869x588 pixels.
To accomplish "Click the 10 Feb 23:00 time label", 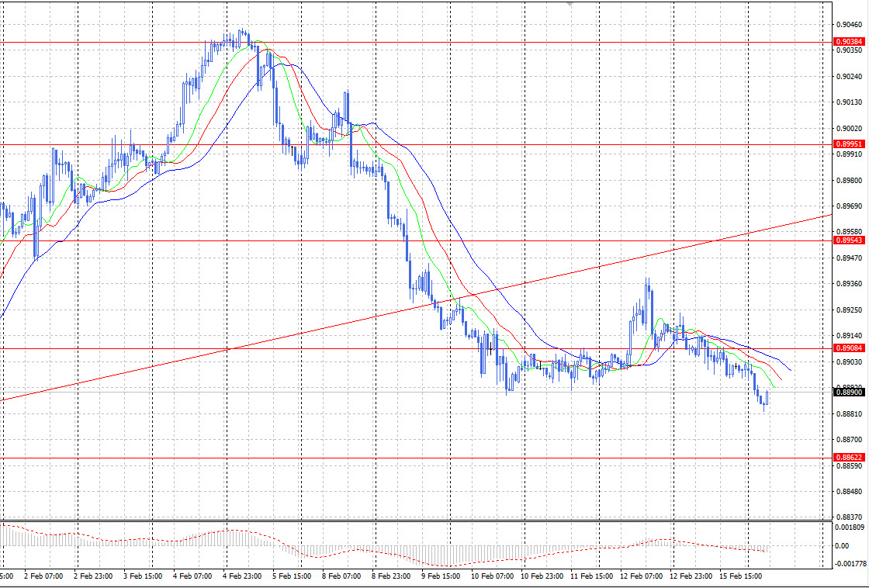I will [x=542, y=576].
